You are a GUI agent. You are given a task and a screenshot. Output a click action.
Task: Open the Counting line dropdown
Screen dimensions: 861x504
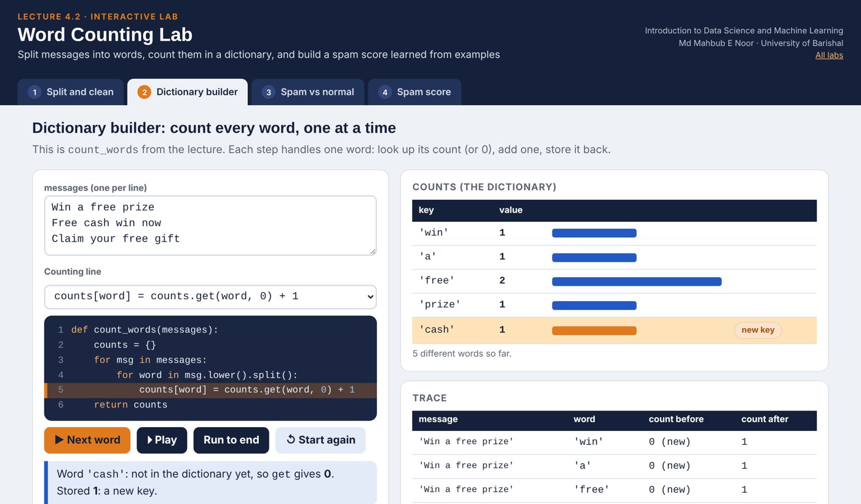[x=210, y=296]
